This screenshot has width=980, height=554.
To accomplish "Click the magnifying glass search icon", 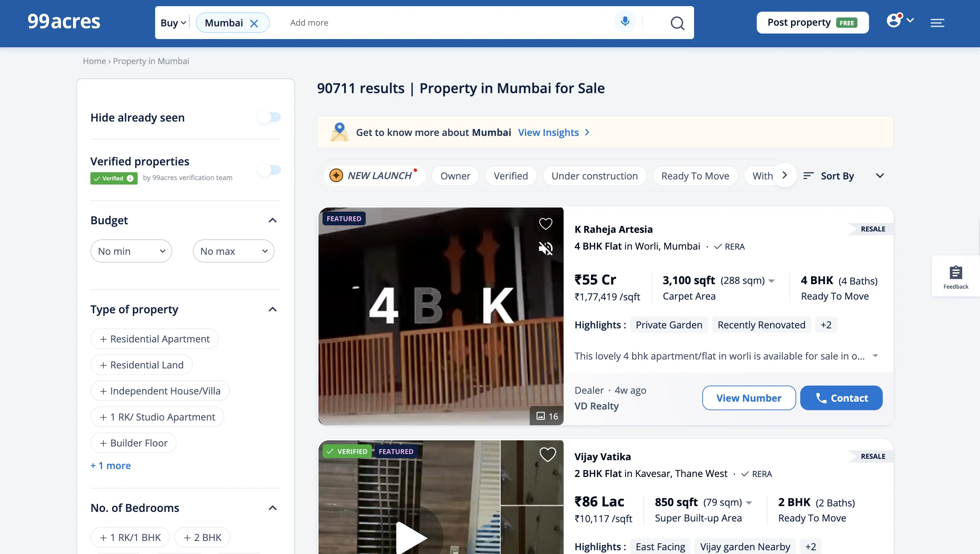I will (677, 23).
